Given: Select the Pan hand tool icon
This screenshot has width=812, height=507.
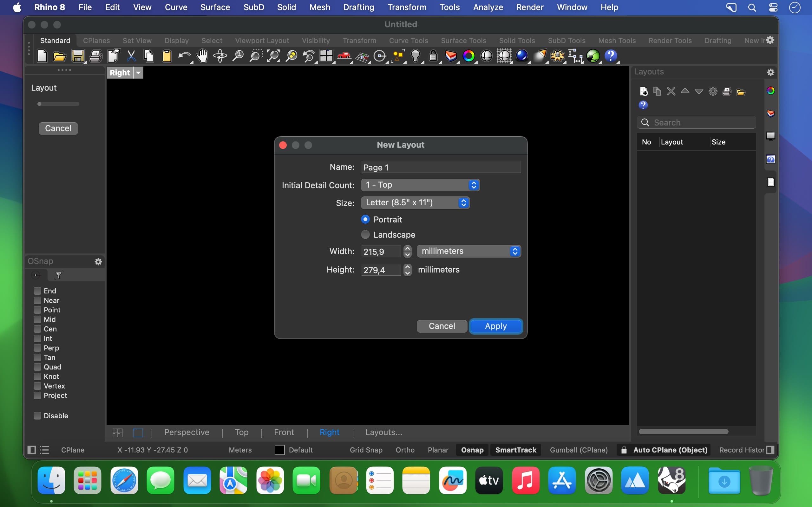Looking at the screenshot, I should (202, 56).
